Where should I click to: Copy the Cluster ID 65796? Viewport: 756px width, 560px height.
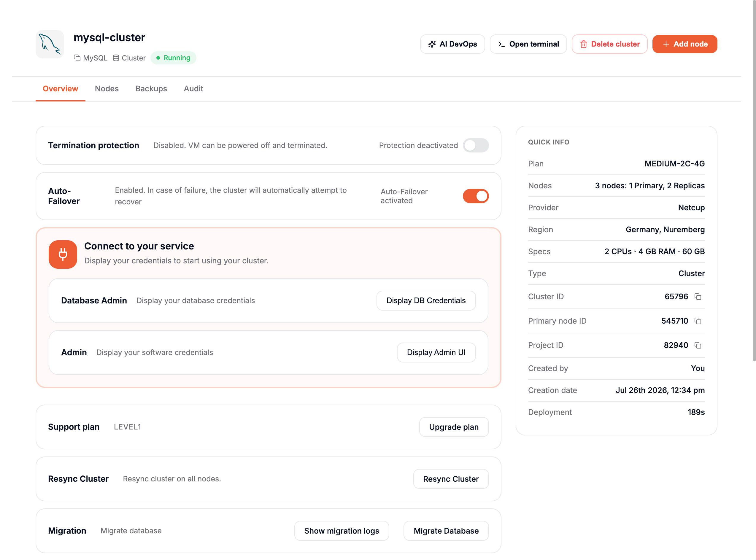(698, 297)
